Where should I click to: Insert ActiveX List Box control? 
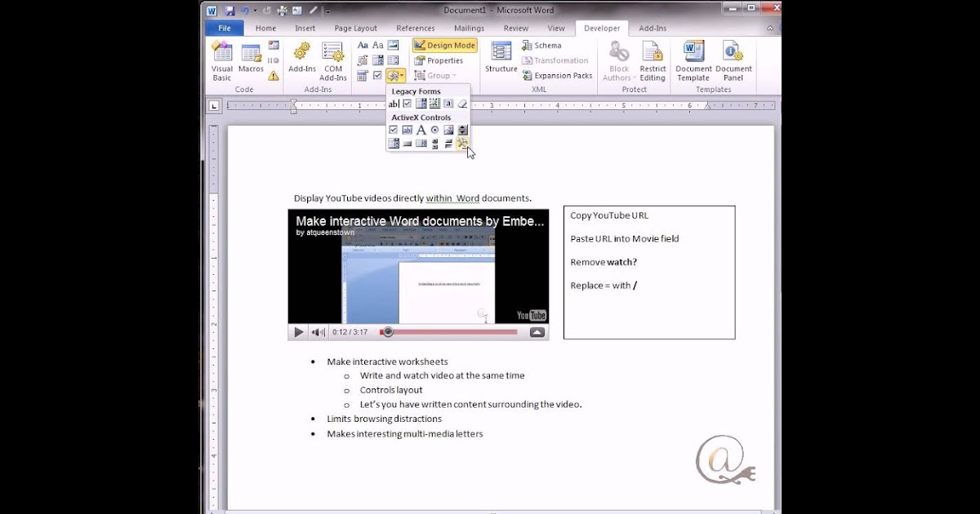click(421, 144)
